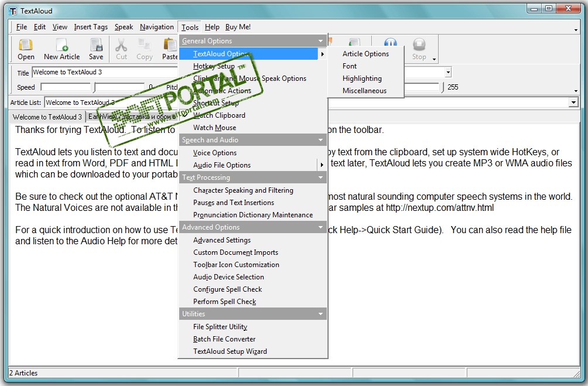
Task: Click the Save toolbar icon
Action: click(x=96, y=45)
